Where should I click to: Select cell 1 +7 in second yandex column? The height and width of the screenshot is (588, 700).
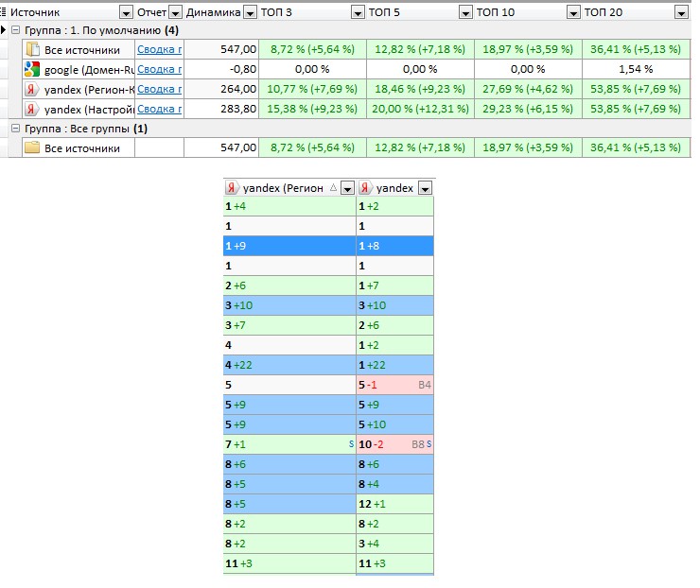click(x=395, y=285)
